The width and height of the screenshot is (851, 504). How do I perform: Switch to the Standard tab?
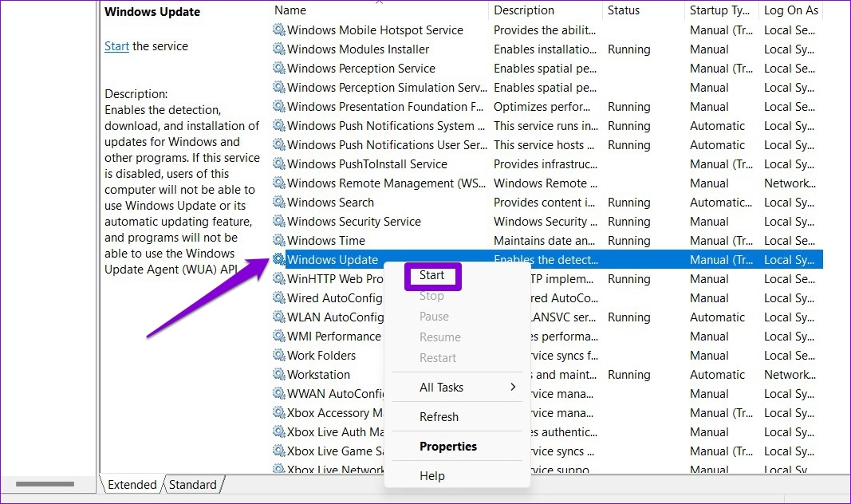193,485
